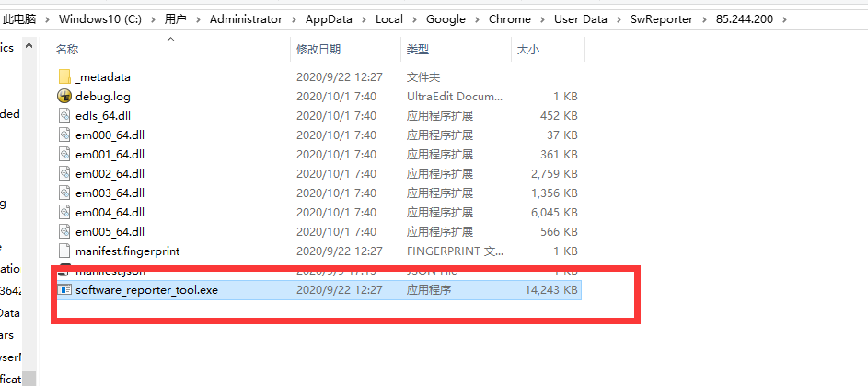The image size is (868, 386).
Task: Click the 14,243 KB size value
Action: [551, 289]
